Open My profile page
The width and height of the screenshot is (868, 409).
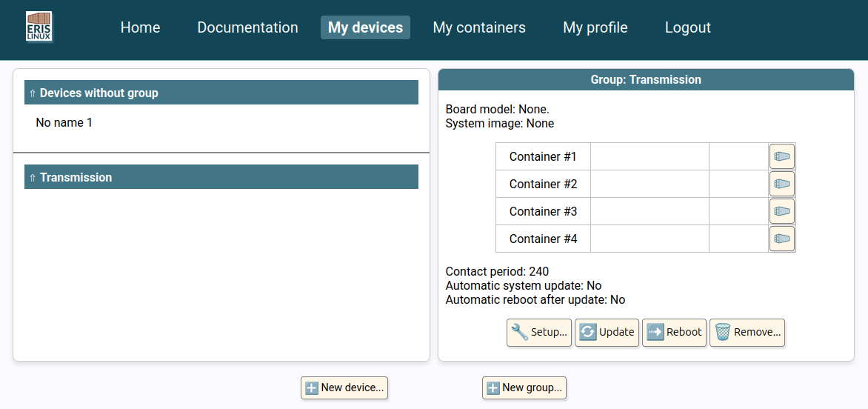(595, 27)
